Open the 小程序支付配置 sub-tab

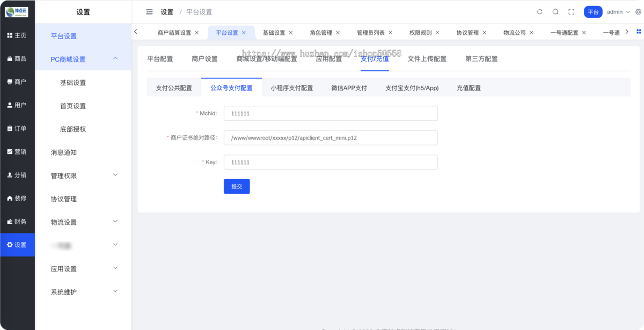click(x=292, y=88)
